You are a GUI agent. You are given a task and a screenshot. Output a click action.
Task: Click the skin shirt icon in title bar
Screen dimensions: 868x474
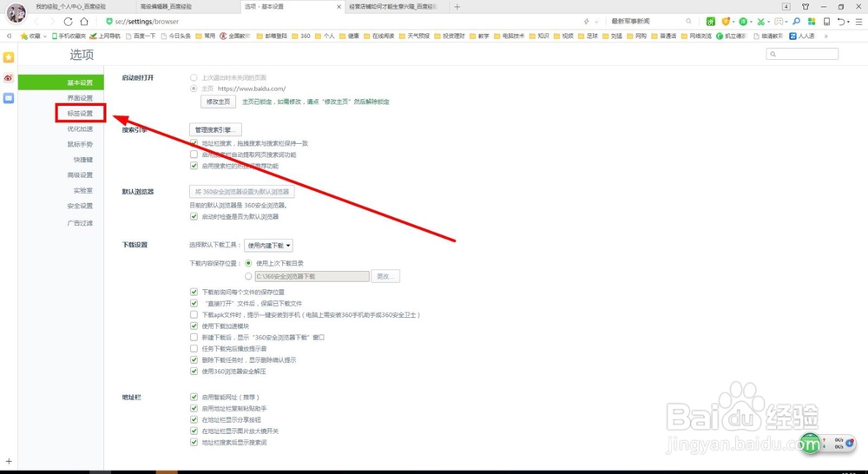tap(806, 7)
